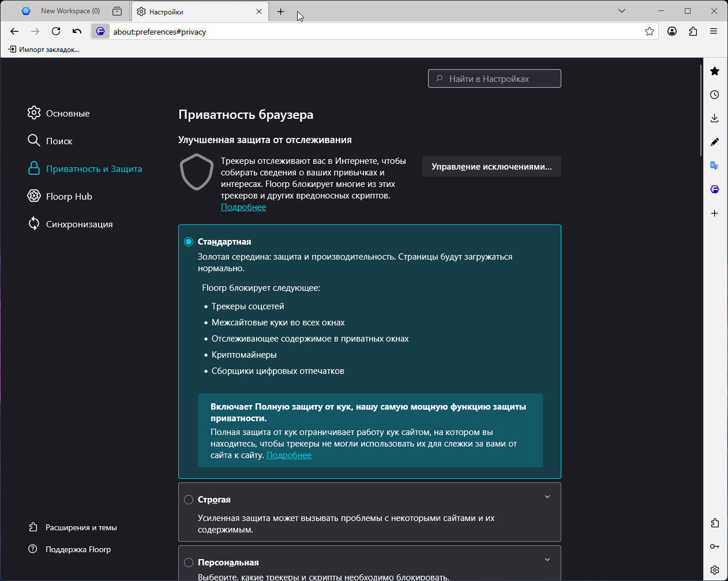The height and width of the screenshot is (581, 728).
Task: Add new sidebar panel with plus icon
Action: tap(715, 213)
